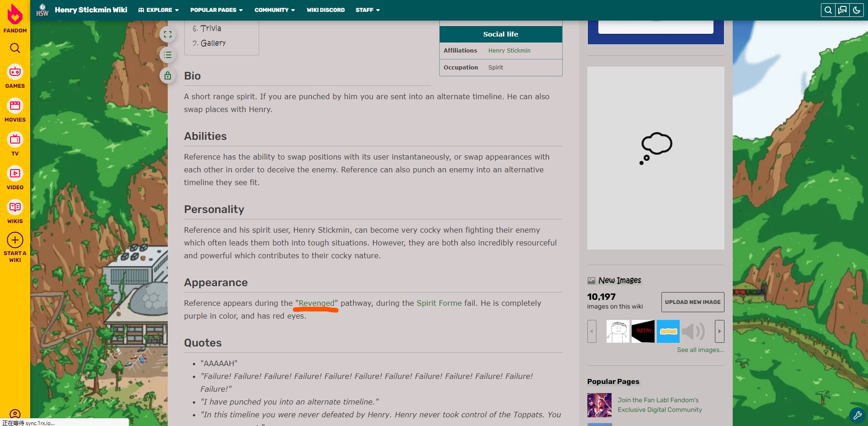Toggle dark theme moon icon
868x426 pixels.
857,10
